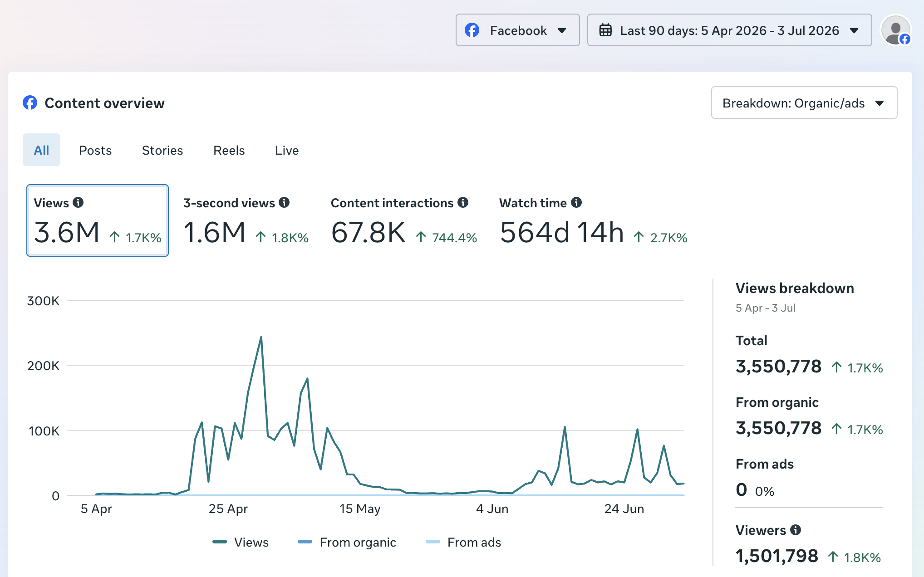
Task: Click the info icon next to Views
Action: (78, 202)
